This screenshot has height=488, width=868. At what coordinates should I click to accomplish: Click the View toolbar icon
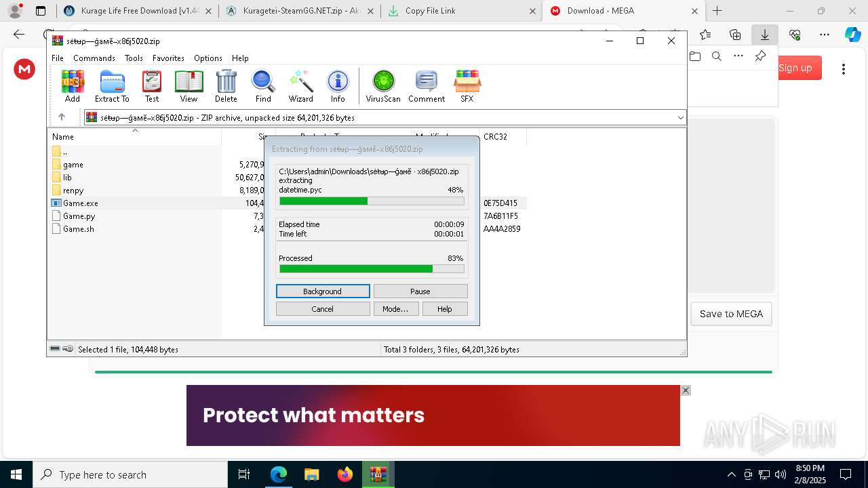pyautogui.click(x=189, y=86)
